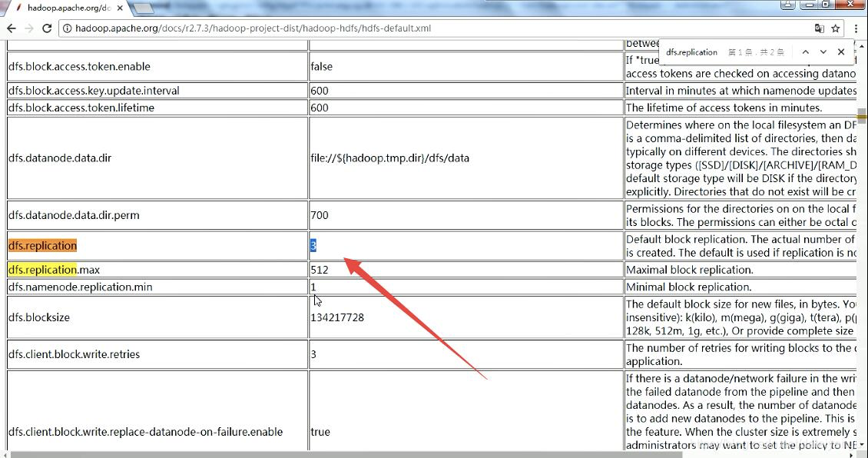Click dfs.block.access.token.enable
The height and width of the screenshot is (458, 868).
pyautogui.click(x=79, y=66)
